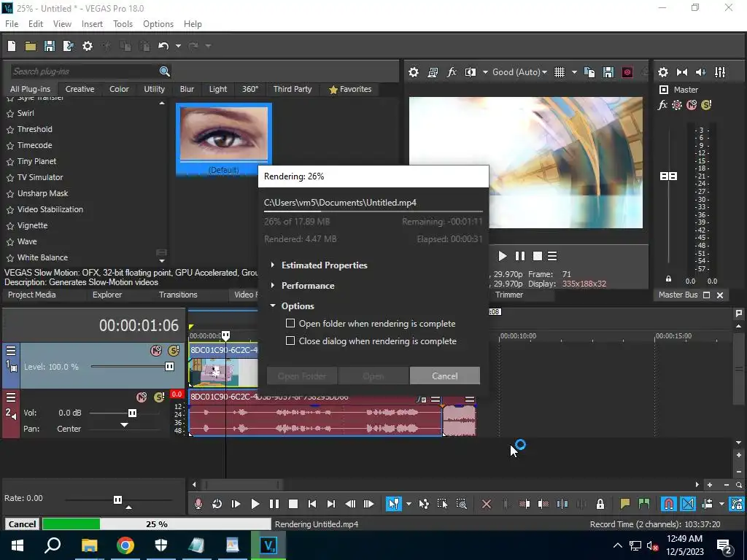
Task: Mute Master bus output
Action: point(692,105)
